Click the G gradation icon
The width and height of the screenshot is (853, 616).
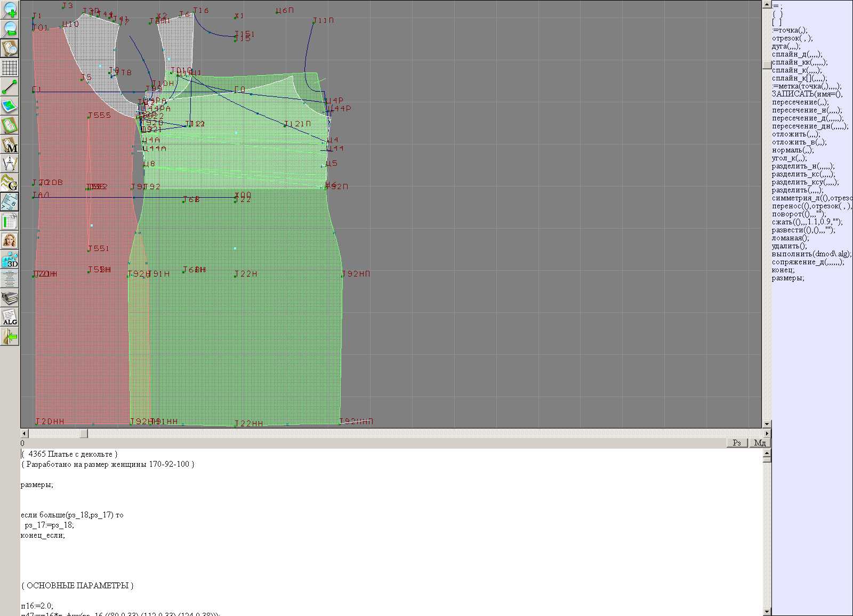pyautogui.click(x=10, y=183)
